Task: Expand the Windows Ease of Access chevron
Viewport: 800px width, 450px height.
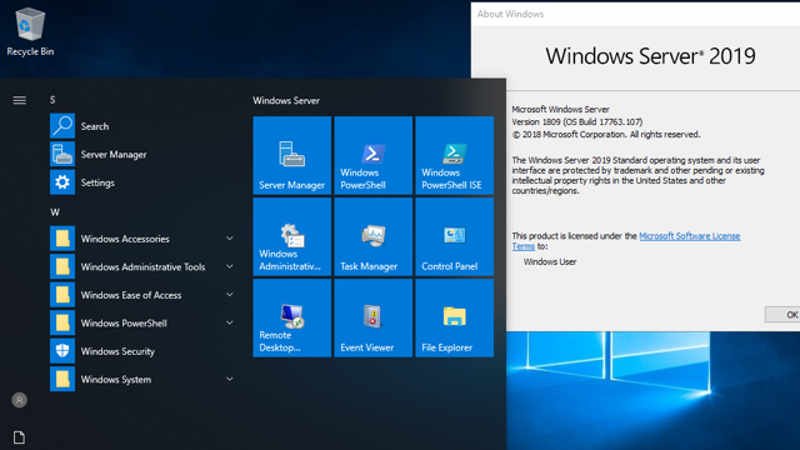Action: (230, 294)
